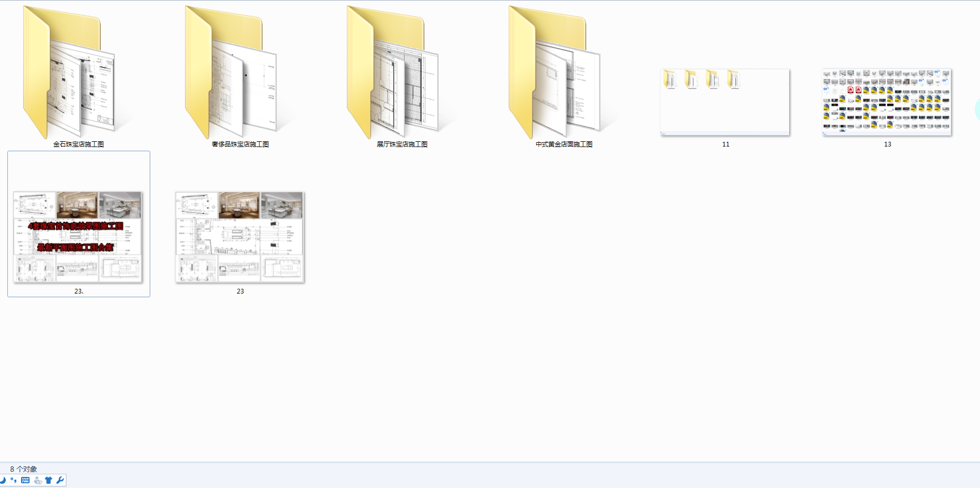Click the 金石珠宝店施工图 filename label
This screenshot has width=980, height=488.
point(79,144)
